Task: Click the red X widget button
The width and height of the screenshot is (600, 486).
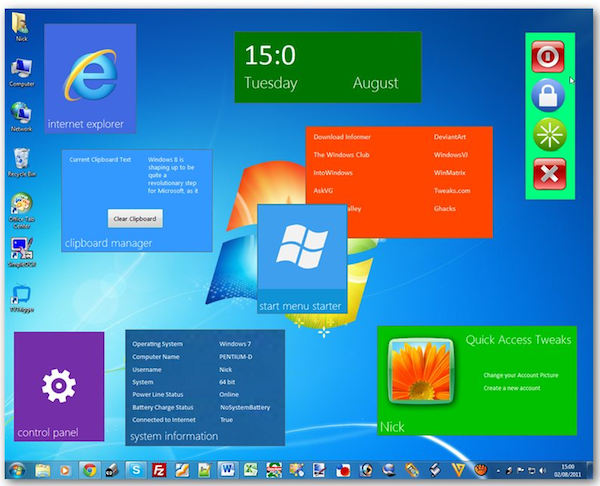Action: coord(546,174)
